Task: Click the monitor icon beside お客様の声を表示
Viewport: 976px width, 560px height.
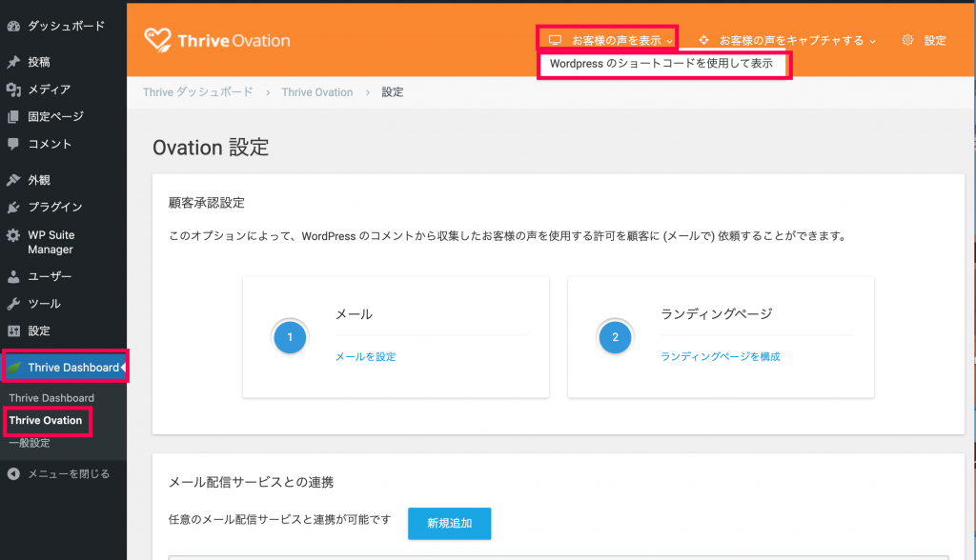Action: coord(555,40)
